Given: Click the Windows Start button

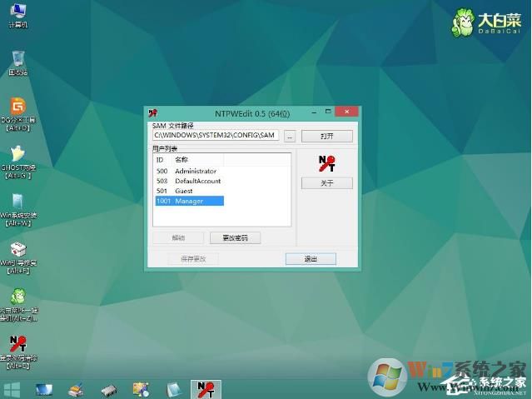Looking at the screenshot, I should tap(12, 389).
